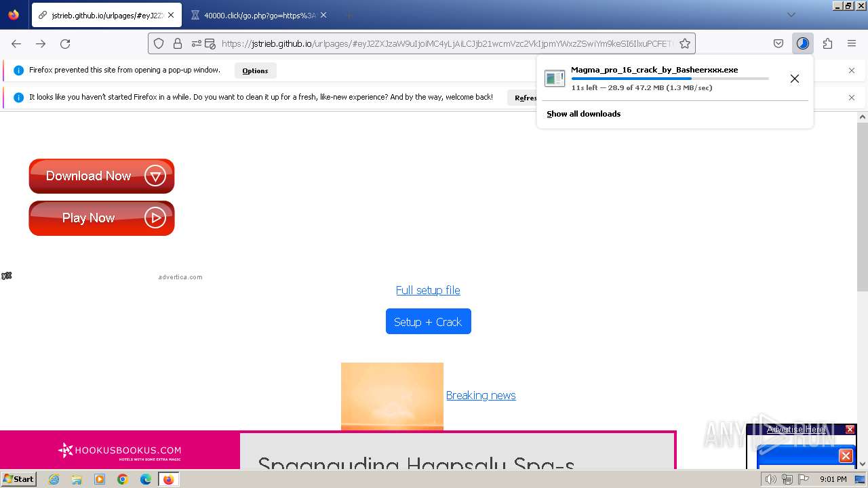Close the blue floating ad with red X
This screenshot has height=488, width=868.
point(846,455)
